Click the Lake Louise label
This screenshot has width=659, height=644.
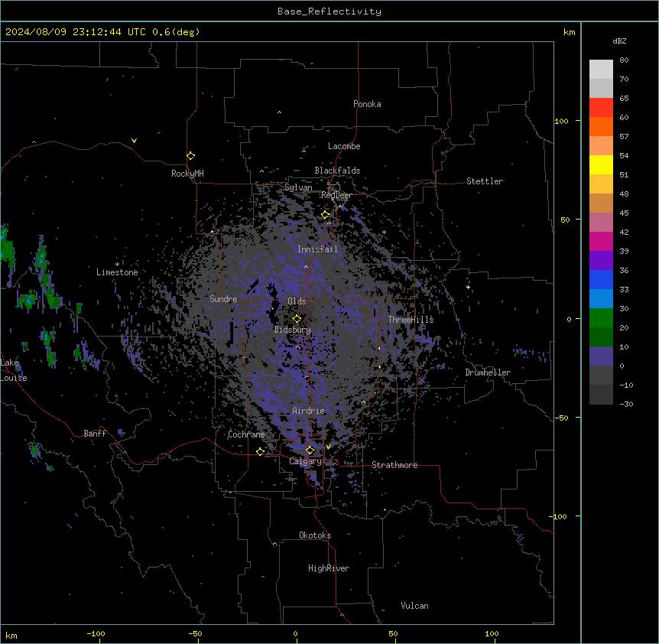(14, 370)
